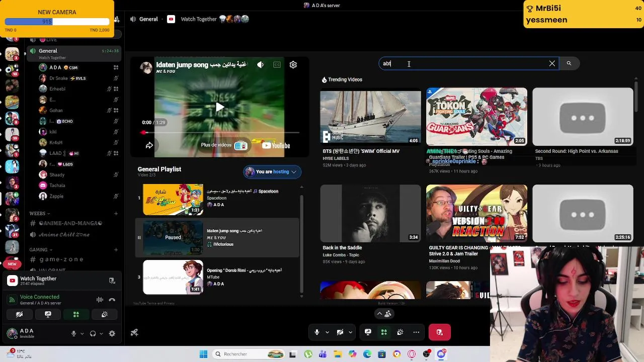Turn on camera in sidebar voice panel

click(x=19, y=315)
